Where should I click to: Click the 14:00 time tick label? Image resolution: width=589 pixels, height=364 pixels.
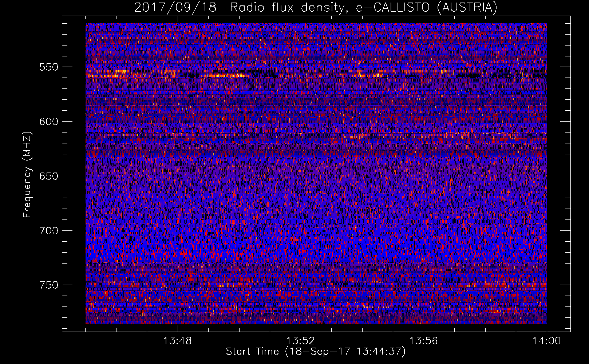click(547, 341)
